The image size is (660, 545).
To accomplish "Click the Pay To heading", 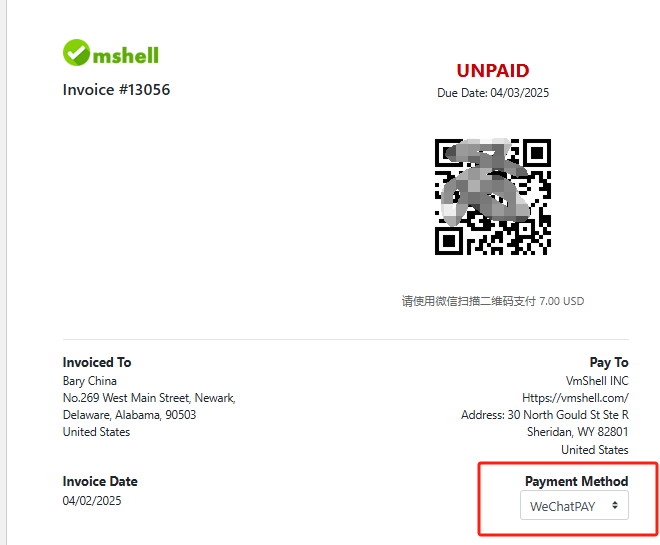I will (609, 362).
